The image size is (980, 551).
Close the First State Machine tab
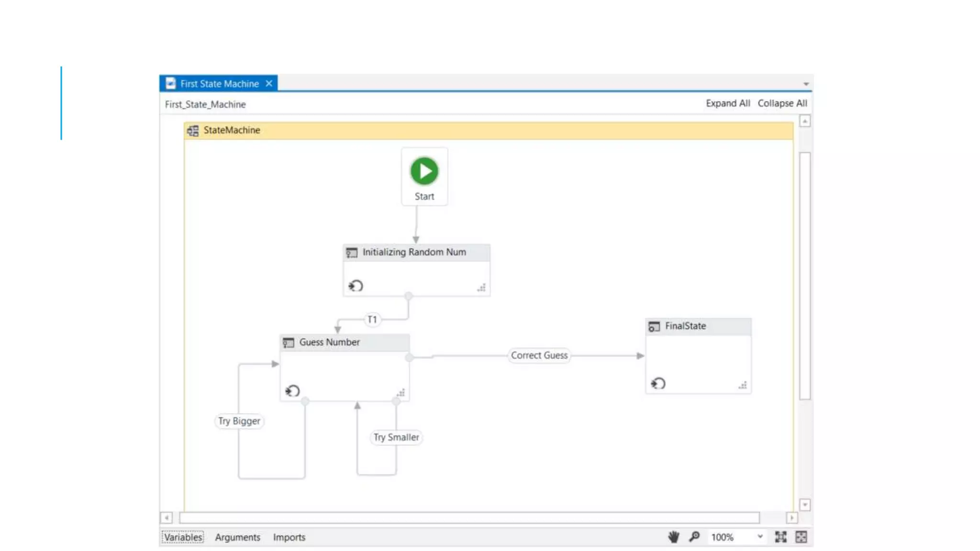point(269,84)
